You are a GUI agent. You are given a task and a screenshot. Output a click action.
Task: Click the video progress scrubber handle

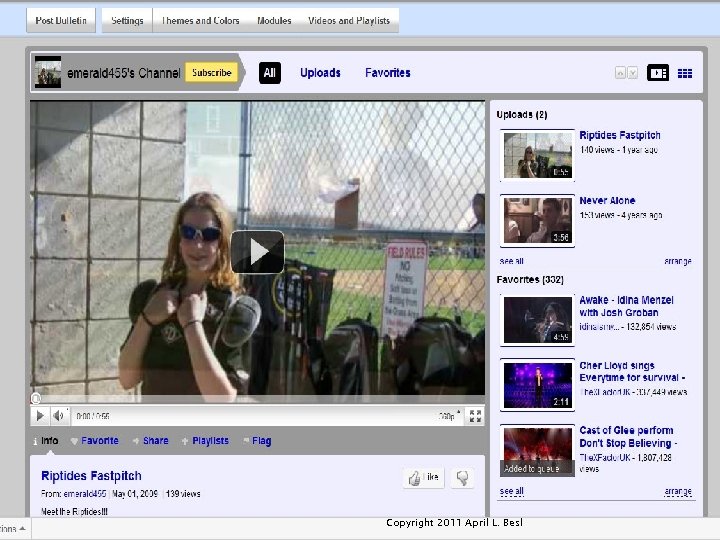pyautogui.click(x=36, y=398)
